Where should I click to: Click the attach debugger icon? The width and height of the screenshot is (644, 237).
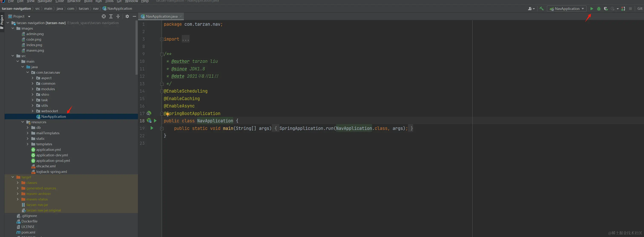[623, 9]
